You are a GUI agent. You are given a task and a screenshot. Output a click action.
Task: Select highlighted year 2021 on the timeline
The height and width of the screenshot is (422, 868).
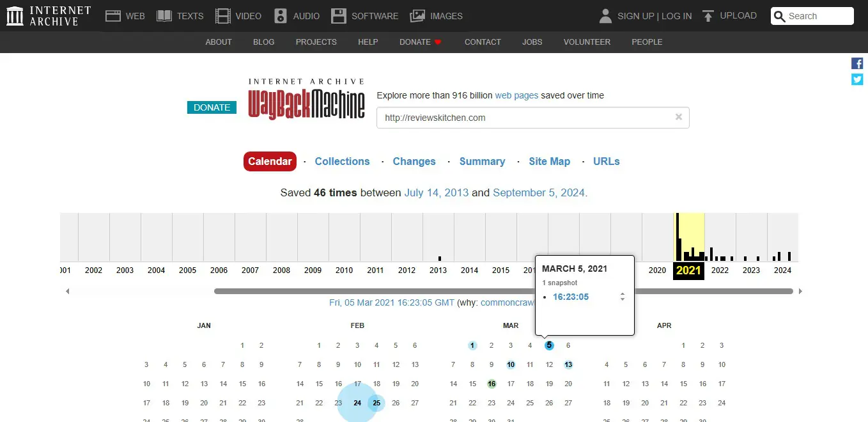[x=689, y=270]
